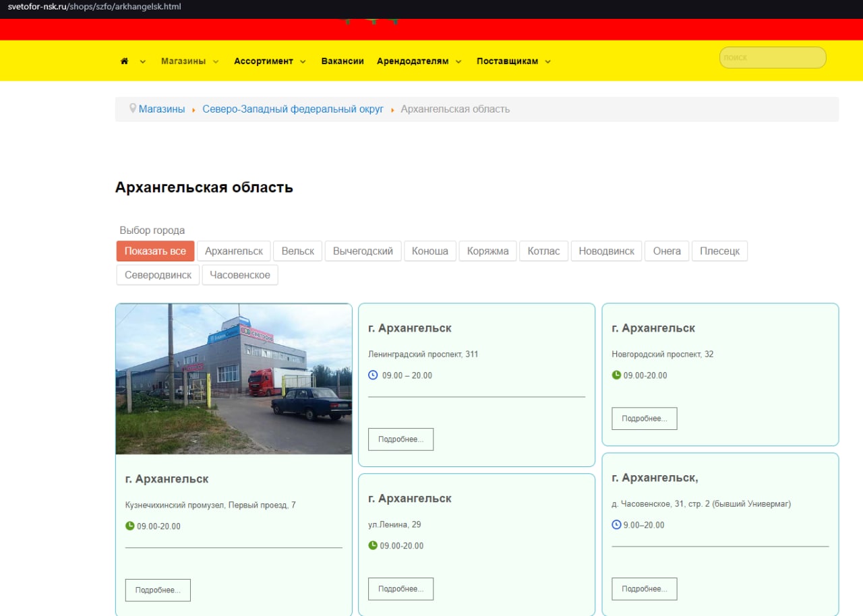Click the browser URL svetofor-nsk.ru address
The width and height of the screenshot is (863, 616).
point(94,7)
